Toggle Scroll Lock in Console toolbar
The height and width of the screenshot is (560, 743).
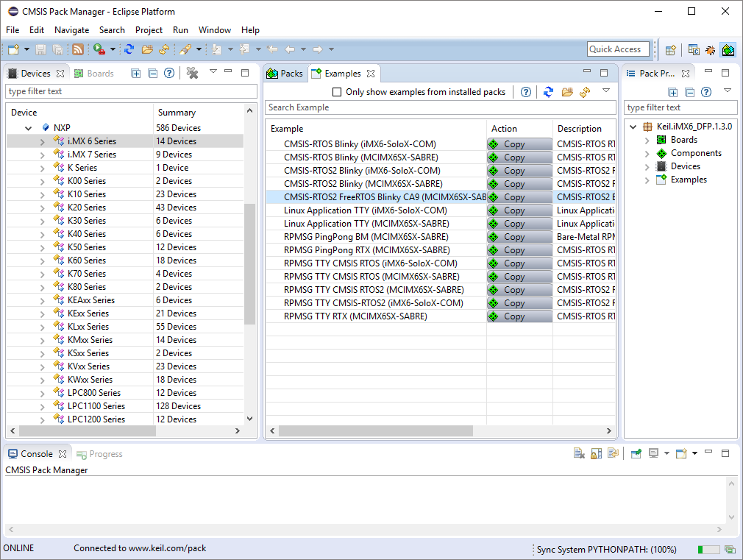click(x=596, y=454)
